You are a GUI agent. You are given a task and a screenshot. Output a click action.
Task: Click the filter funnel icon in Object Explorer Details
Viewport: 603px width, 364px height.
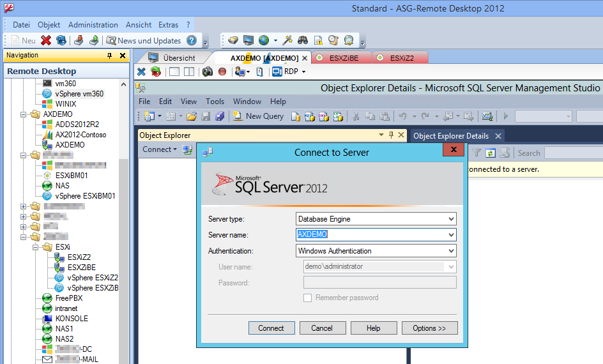477,153
